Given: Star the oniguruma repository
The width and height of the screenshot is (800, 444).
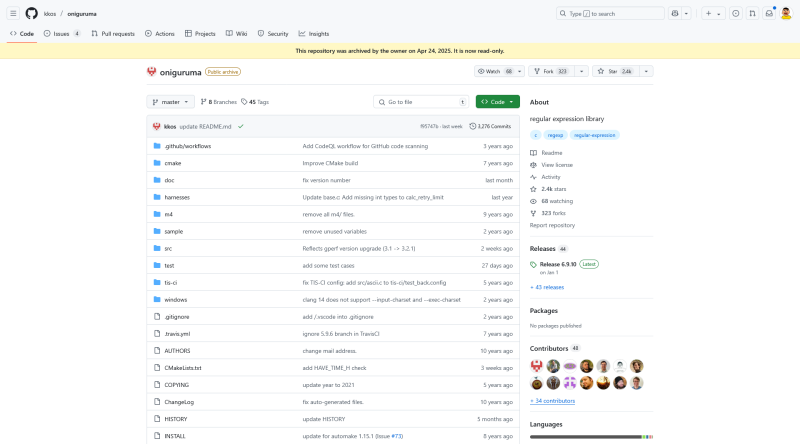Looking at the screenshot, I should 615,71.
